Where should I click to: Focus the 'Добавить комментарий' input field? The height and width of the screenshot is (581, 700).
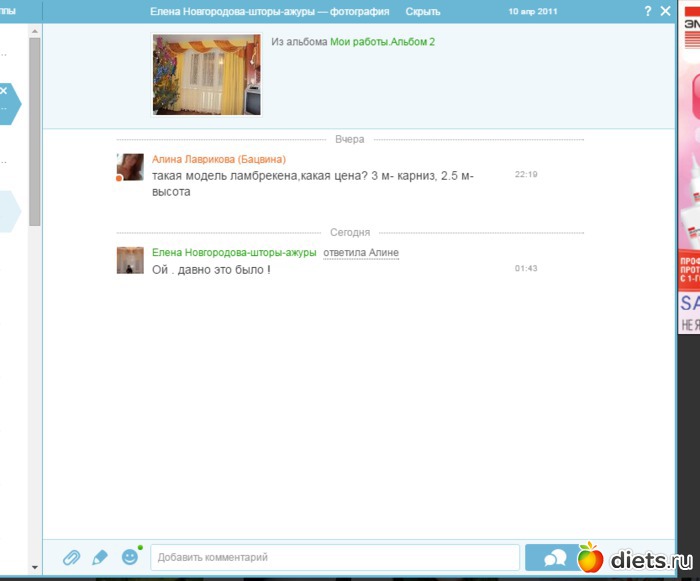334,557
